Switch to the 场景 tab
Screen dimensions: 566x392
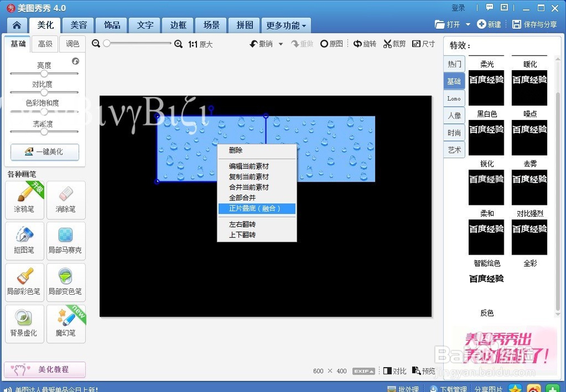point(212,25)
